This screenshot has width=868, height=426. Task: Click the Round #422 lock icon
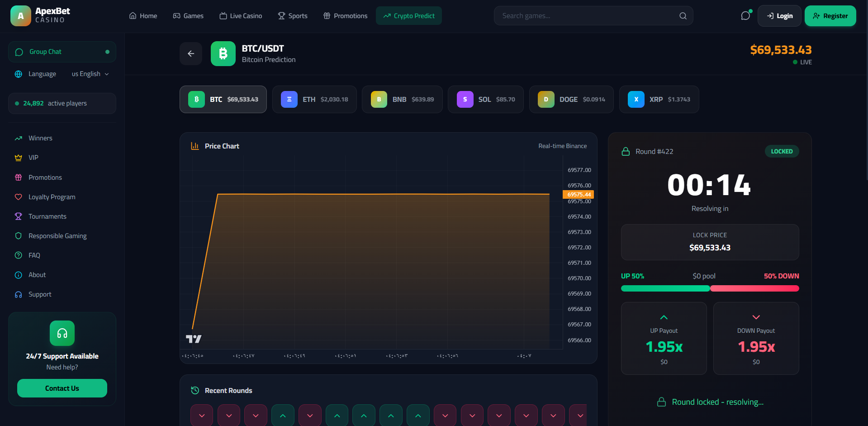[x=626, y=151]
